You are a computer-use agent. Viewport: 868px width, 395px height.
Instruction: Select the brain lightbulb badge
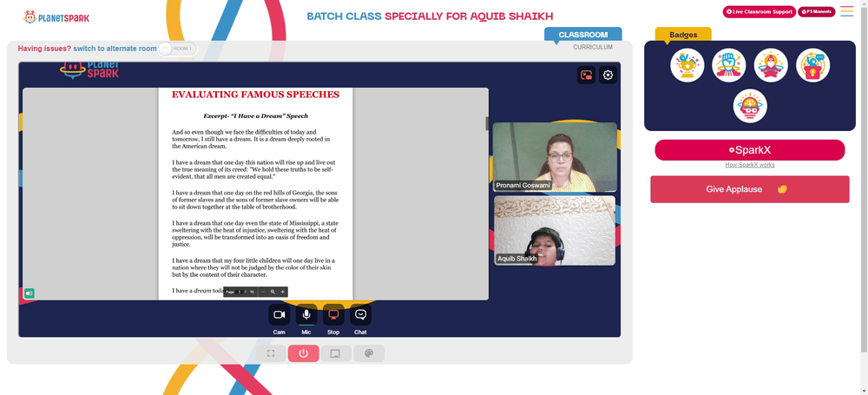750,106
